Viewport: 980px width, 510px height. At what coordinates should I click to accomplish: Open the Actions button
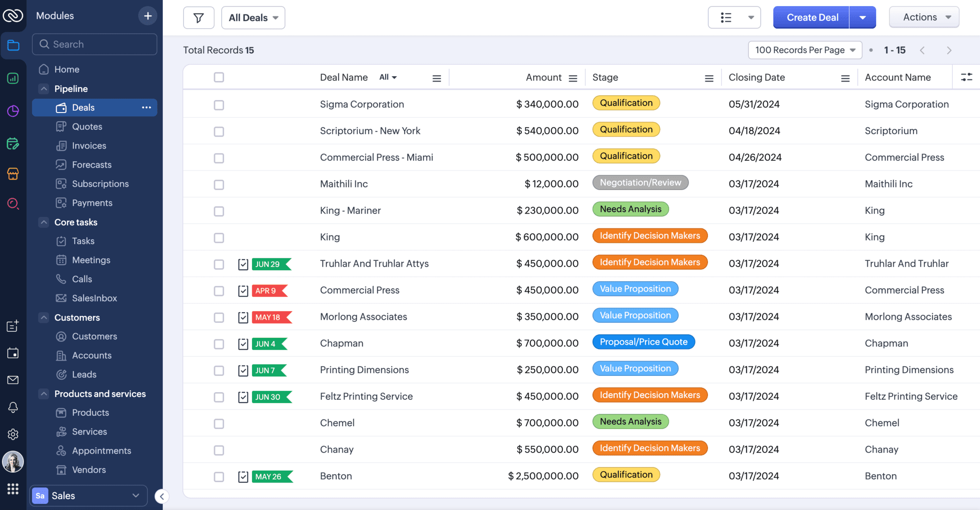(923, 17)
